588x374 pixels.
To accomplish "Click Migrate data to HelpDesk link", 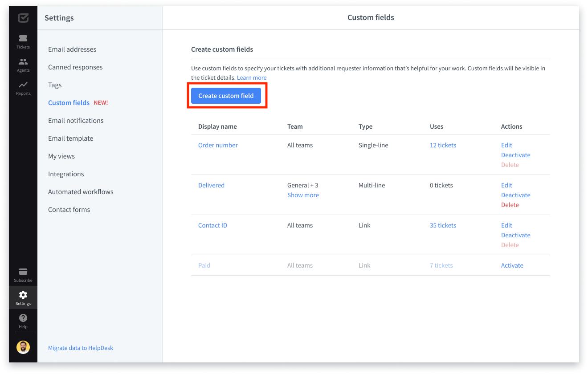I will (81, 348).
